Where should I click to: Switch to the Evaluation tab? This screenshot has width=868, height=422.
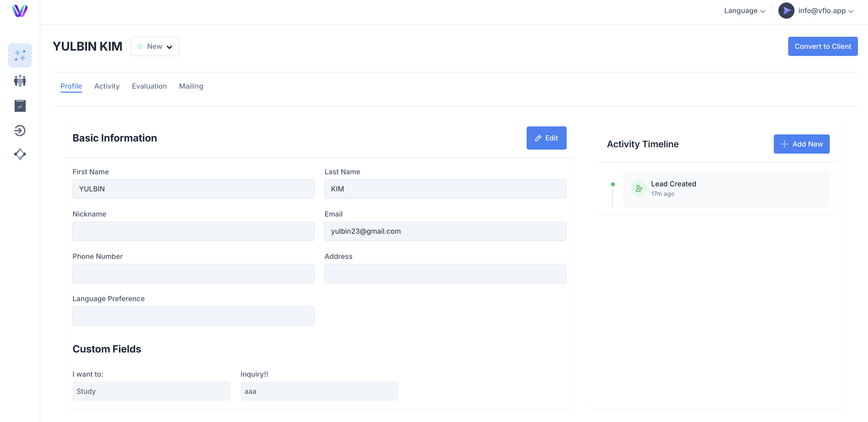149,86
